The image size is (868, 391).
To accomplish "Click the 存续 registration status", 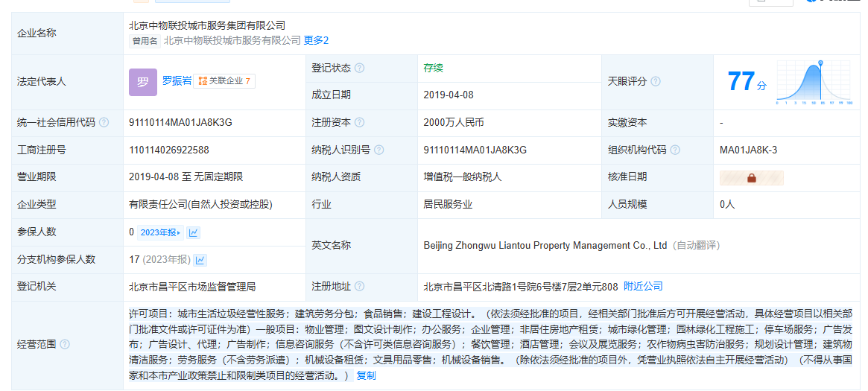I will [434, 68].
